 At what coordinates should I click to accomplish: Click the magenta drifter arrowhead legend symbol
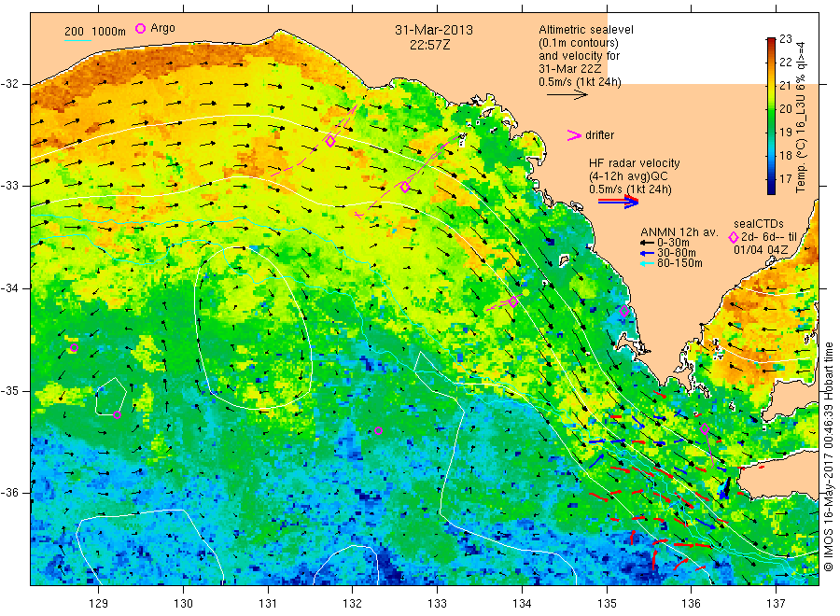pos(574,135)
